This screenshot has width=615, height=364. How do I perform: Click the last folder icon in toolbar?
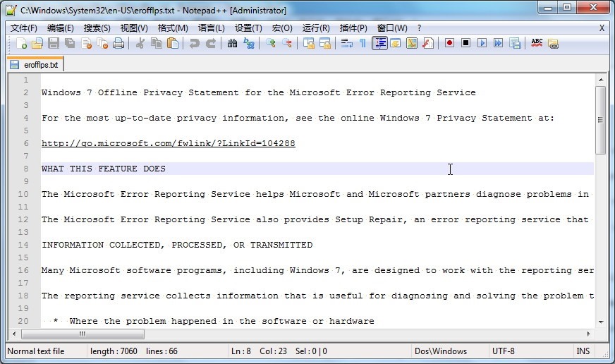click(x=553, y=43)
